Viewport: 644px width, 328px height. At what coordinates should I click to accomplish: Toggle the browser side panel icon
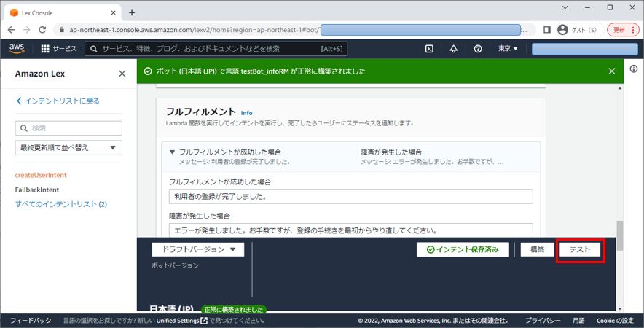click(x=546, y=30)
